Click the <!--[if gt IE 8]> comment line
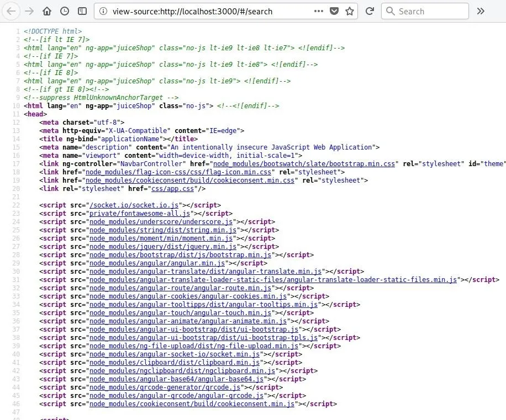 (x=66, y=89)
